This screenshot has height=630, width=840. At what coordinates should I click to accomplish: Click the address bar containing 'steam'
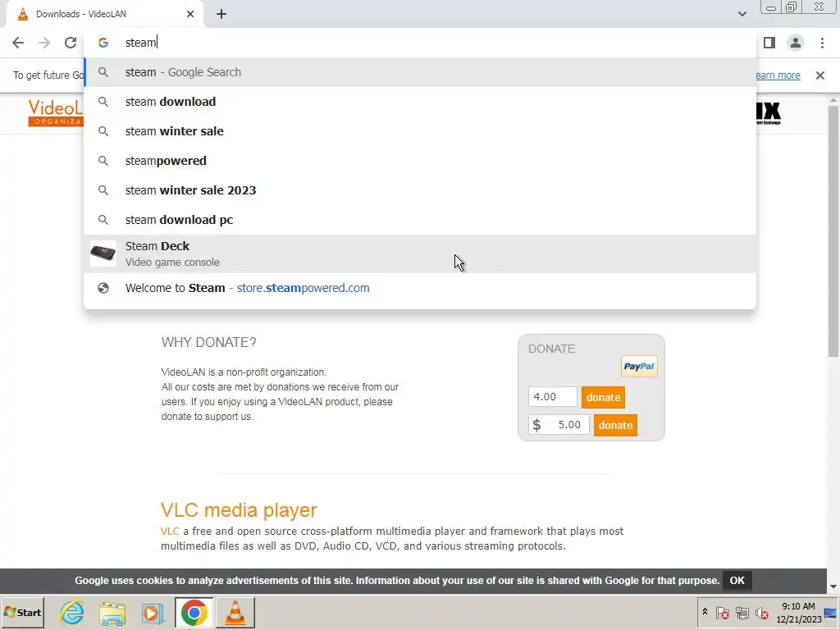(x=420, y=43)
